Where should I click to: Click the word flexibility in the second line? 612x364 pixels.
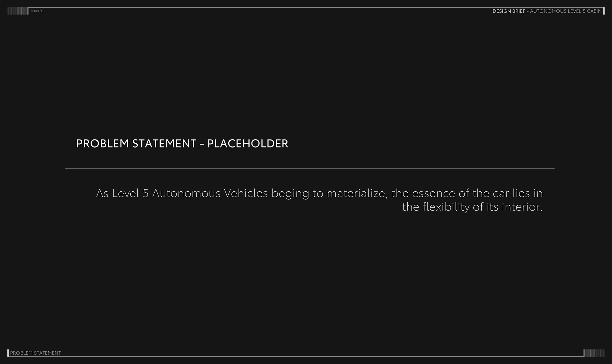[446, 207]
